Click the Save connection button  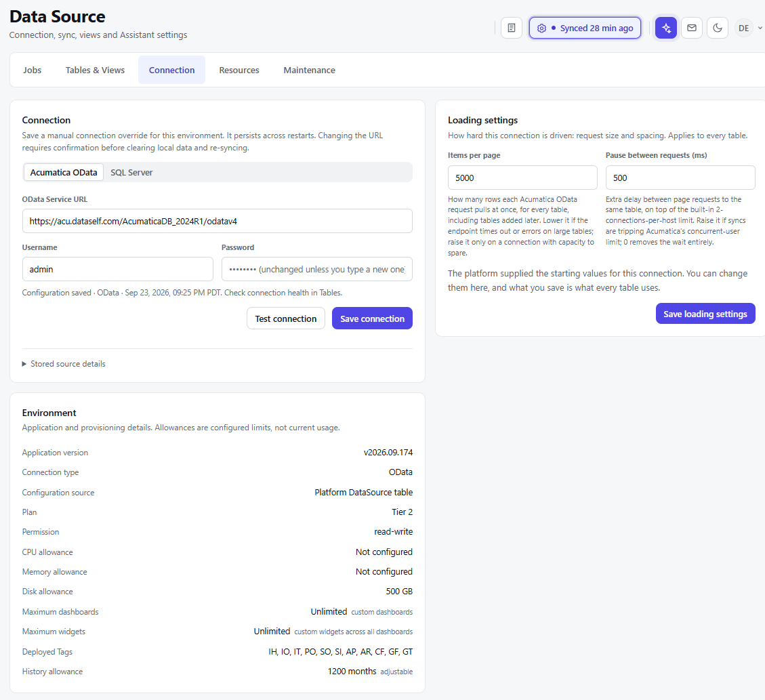click(372, 318)
